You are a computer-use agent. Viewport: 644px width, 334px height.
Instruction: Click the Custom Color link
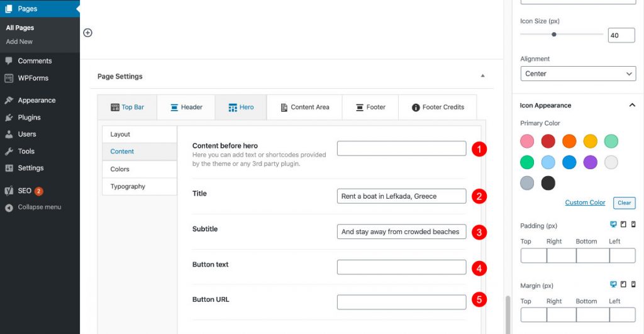point(585,203)
